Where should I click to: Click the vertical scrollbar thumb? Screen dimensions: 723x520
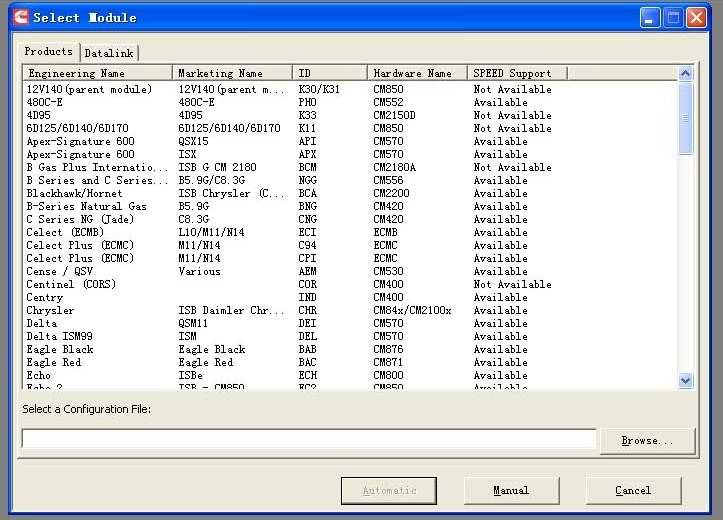(686, 118)
